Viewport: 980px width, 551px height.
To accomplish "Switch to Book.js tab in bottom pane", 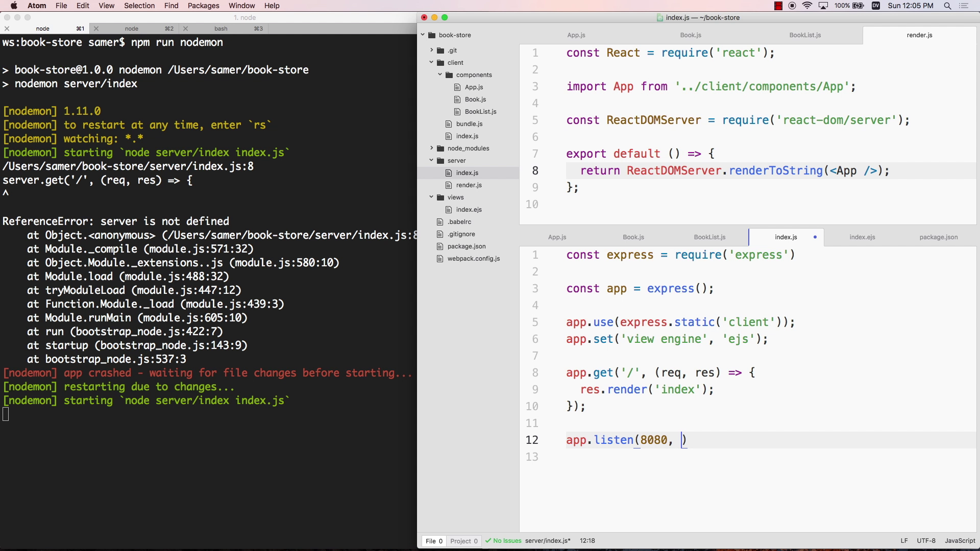I will 633,237.
